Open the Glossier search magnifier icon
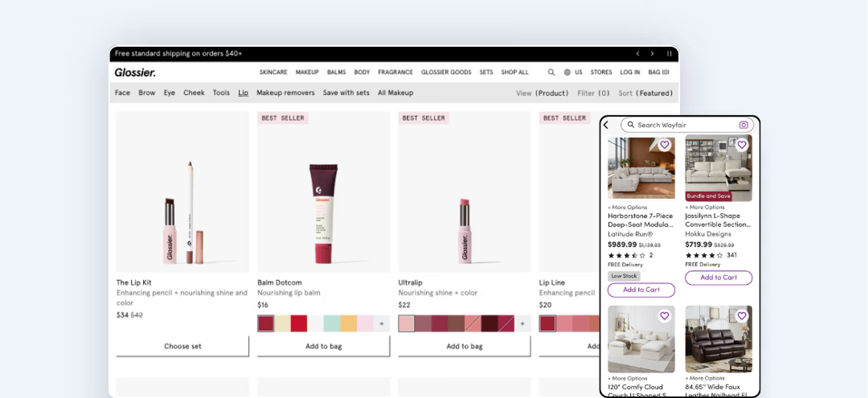 click(x=551, y=72)
